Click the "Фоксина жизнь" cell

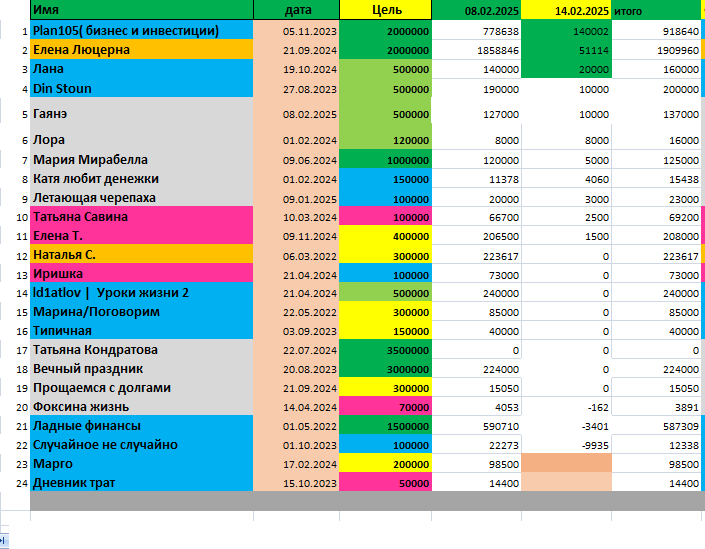coord(142,406)
